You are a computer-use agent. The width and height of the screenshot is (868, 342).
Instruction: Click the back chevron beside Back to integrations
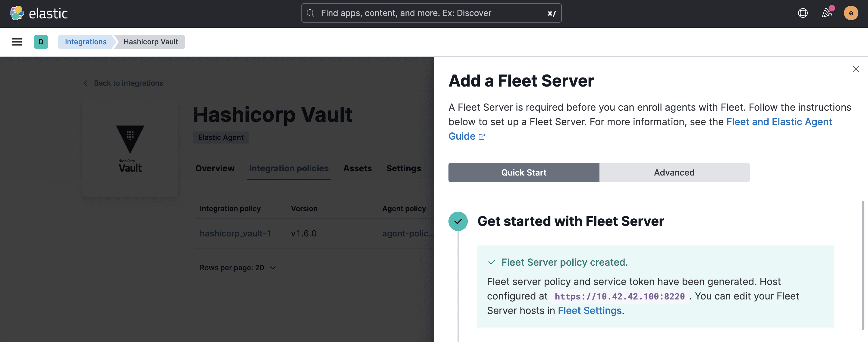(86, 83)
